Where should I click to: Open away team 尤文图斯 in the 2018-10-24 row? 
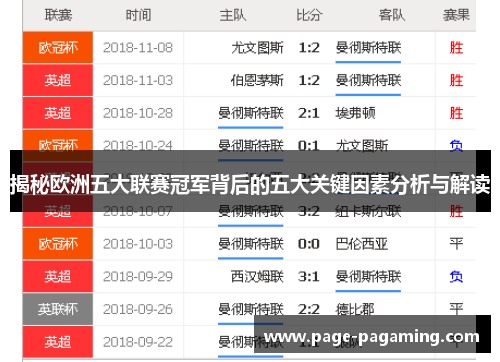(x=362, y=145)
